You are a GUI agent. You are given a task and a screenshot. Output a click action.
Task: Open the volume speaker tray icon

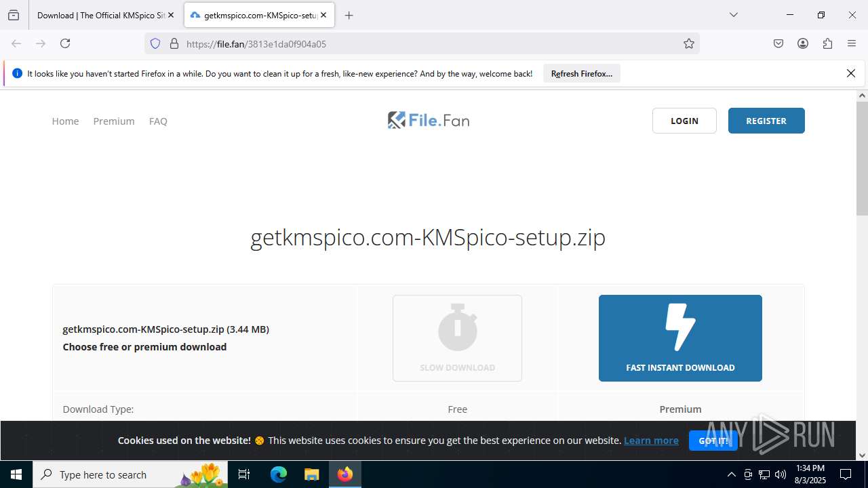click(781, 474)
